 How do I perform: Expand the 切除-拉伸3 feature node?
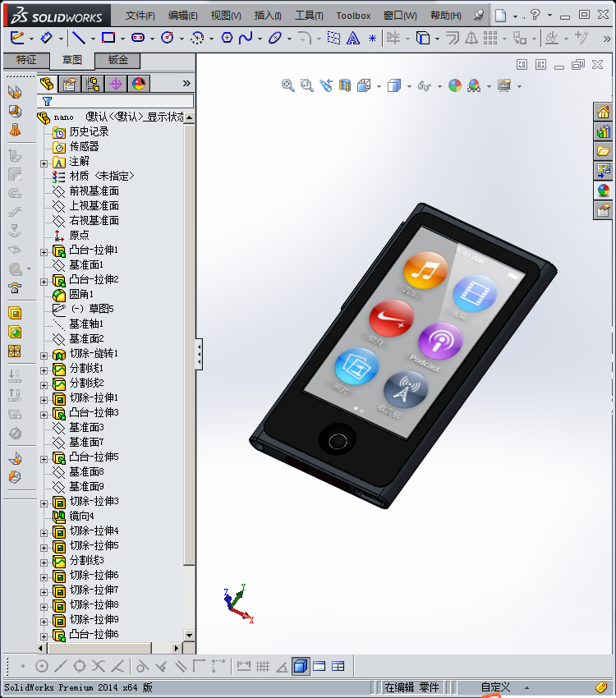[44, 503]
